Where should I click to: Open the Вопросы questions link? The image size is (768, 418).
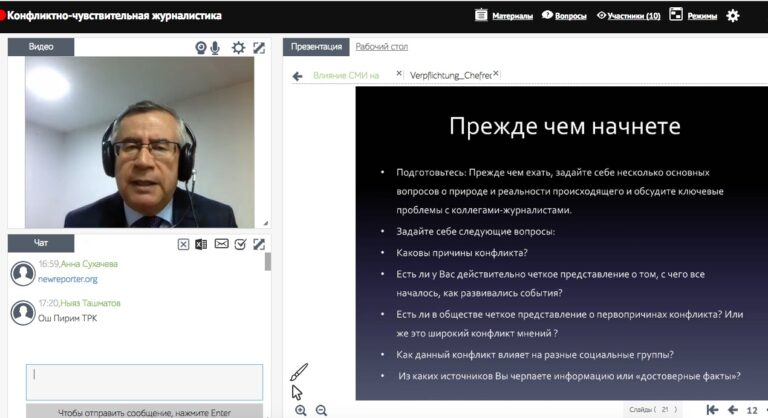point(571,16)
